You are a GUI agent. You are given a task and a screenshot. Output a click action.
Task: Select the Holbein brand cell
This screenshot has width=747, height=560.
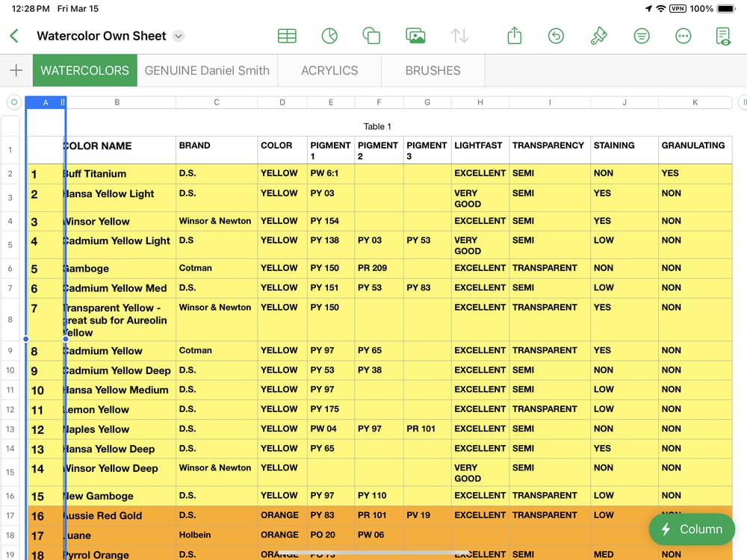tap(217, 535)
